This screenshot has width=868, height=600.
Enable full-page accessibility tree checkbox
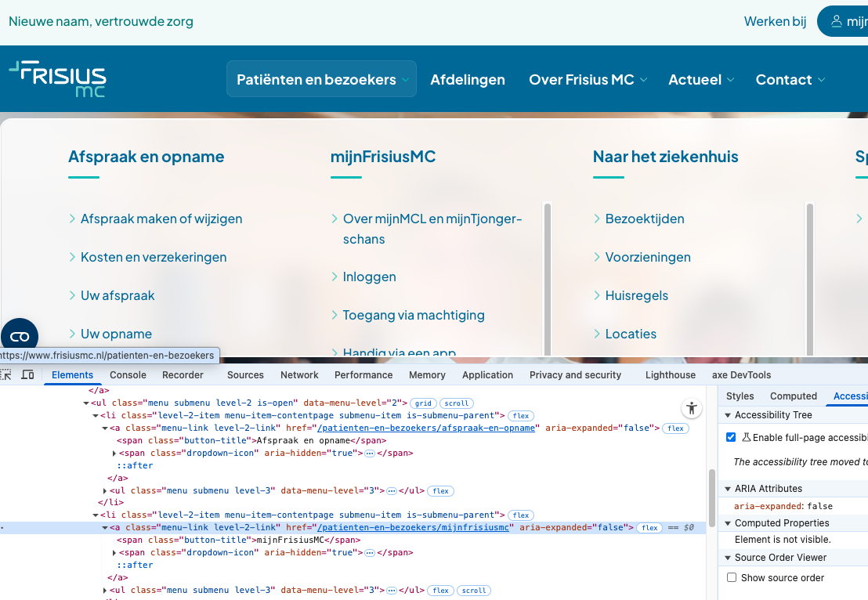[x=731, y=437]
